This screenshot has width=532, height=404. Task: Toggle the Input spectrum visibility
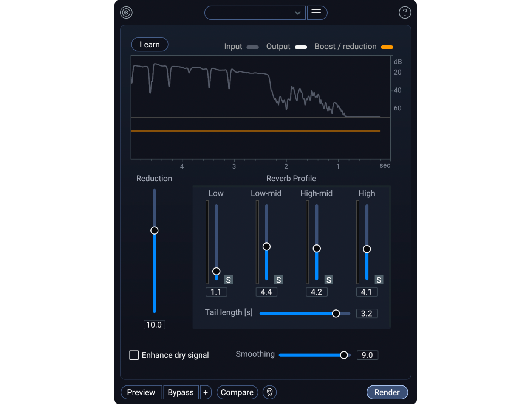point(252,47)
